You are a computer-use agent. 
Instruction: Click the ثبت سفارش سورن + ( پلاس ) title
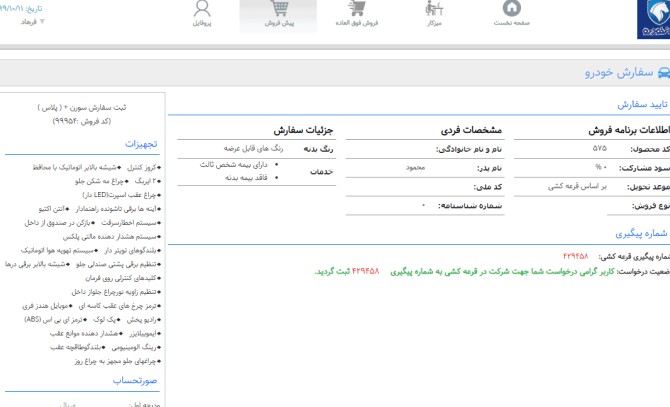(82, 108)
